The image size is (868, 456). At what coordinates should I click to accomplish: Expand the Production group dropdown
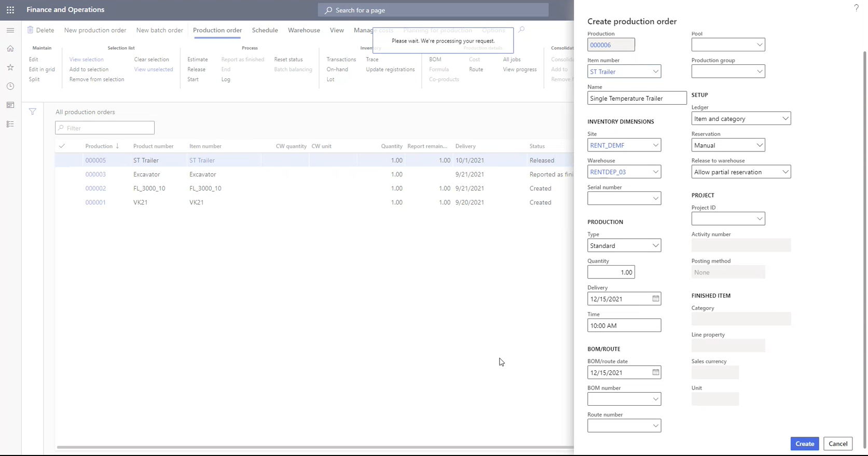pos(760,72)
